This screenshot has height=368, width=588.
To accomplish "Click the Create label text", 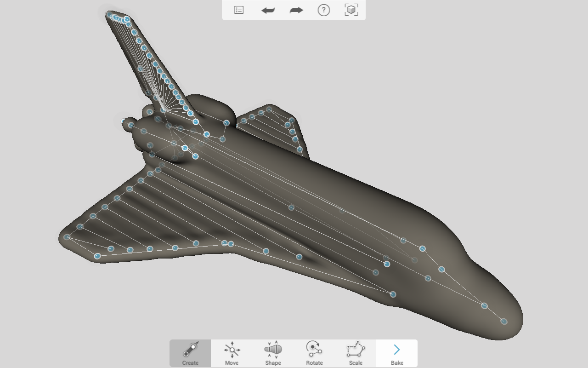I will click(x=190, y=363).
